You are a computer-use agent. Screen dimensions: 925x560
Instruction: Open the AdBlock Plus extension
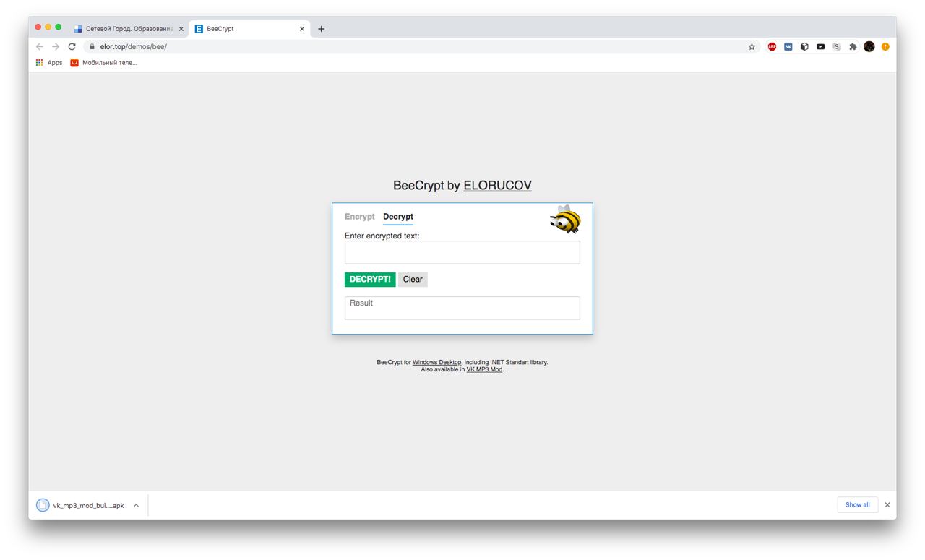[x=772, y=46]
